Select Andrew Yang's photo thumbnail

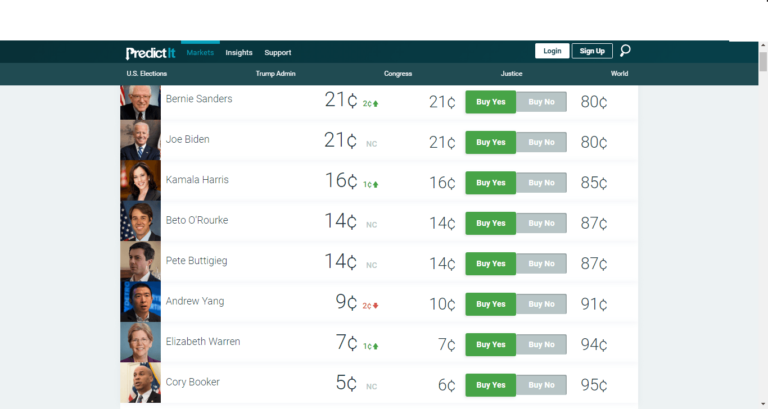140,301
